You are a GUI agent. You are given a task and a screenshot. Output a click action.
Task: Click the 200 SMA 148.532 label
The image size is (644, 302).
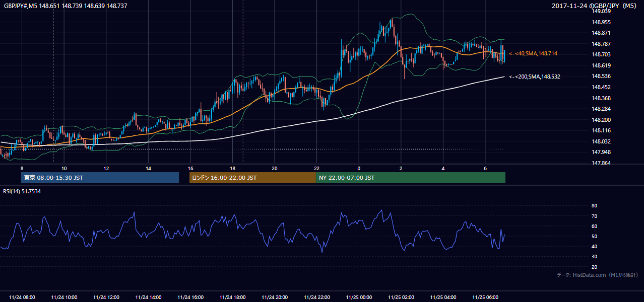click(x=535, y=77)
